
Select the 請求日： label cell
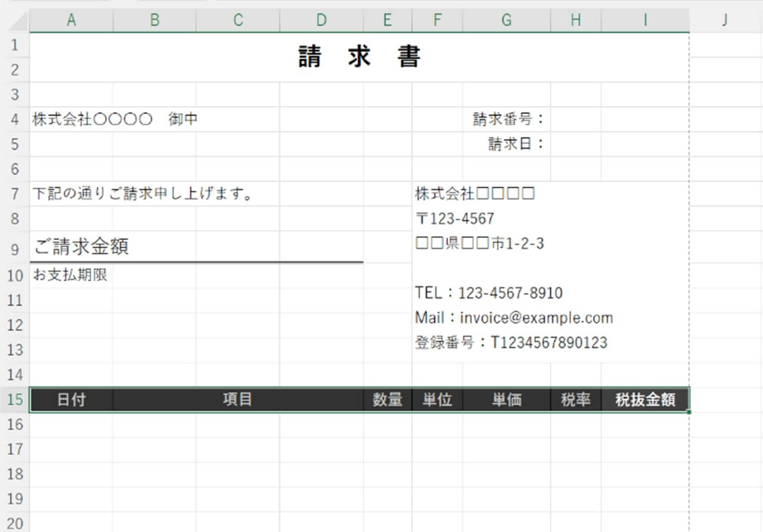coord(507,144)
